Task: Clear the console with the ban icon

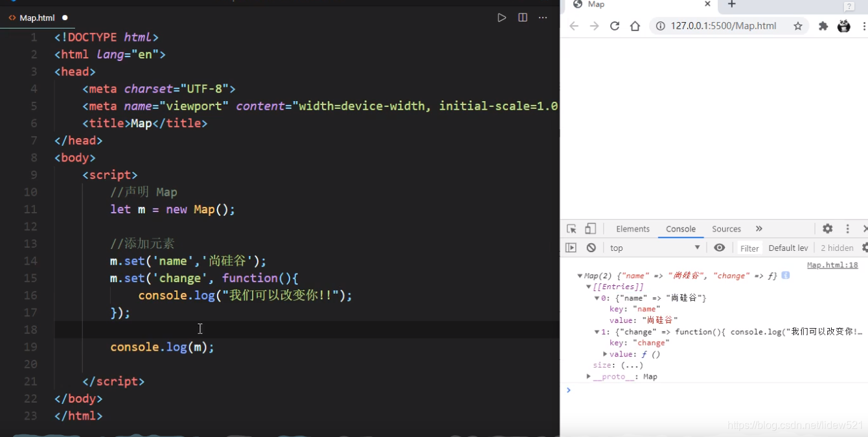Action: point(589,247)
